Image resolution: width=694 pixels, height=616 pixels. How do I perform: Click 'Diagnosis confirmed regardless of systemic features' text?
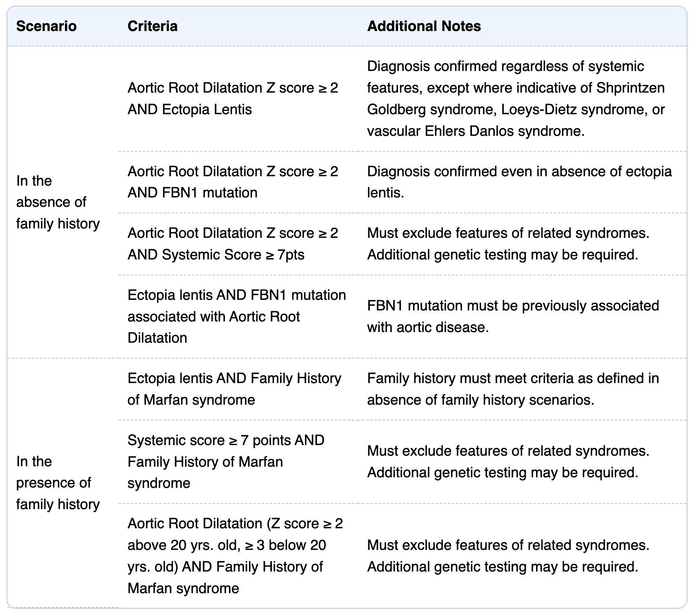point(505,66)
